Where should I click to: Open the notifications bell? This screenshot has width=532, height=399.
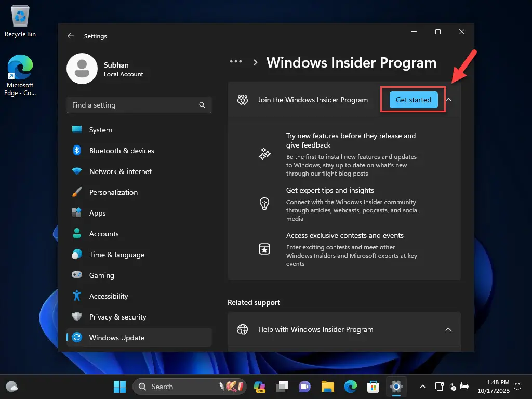point(518,387)
